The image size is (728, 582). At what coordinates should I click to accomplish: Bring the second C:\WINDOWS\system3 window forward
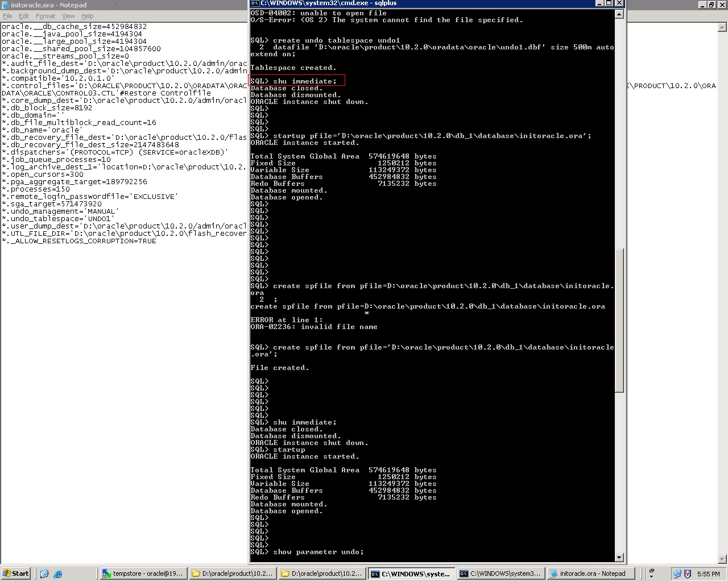499,573
